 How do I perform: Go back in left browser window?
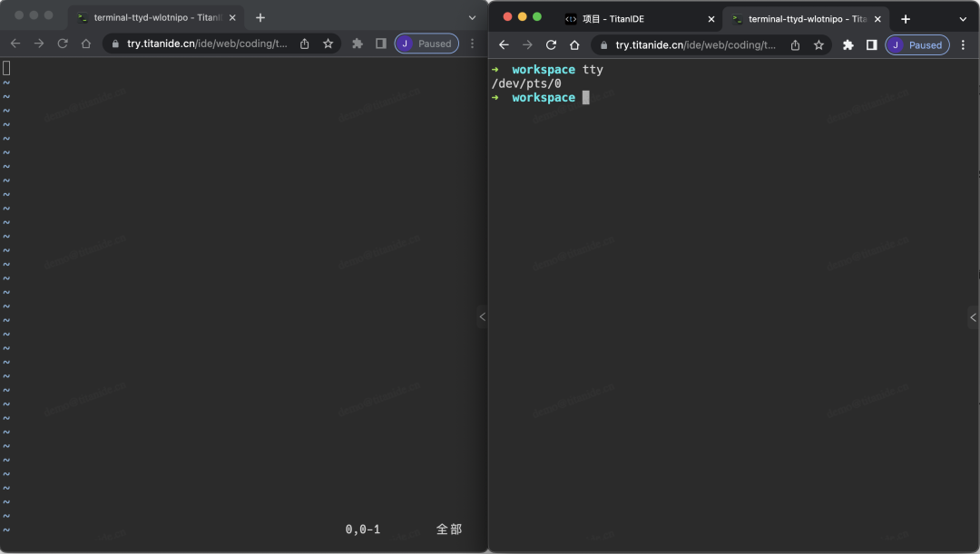click(15, 44)
